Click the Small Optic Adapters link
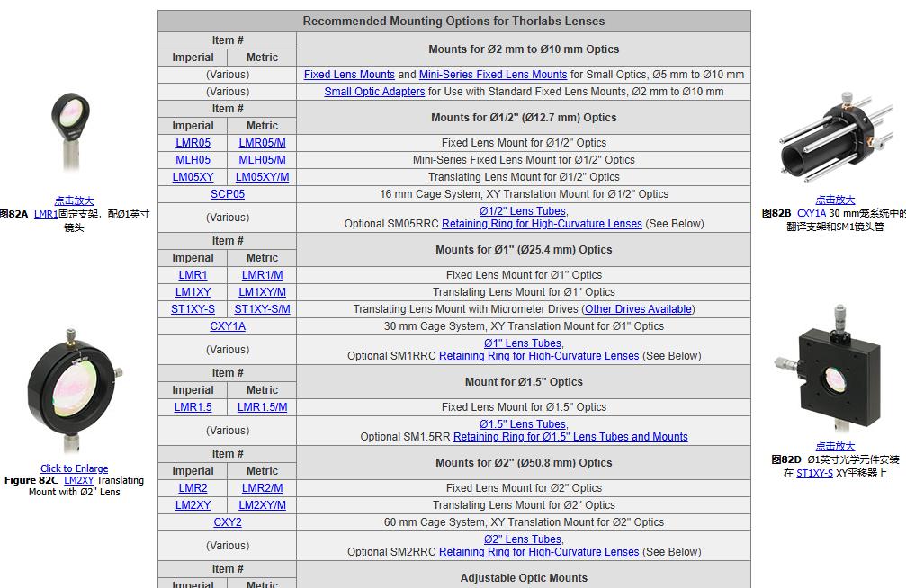This screenshot has width=906, height=588. tap(374, 92)
